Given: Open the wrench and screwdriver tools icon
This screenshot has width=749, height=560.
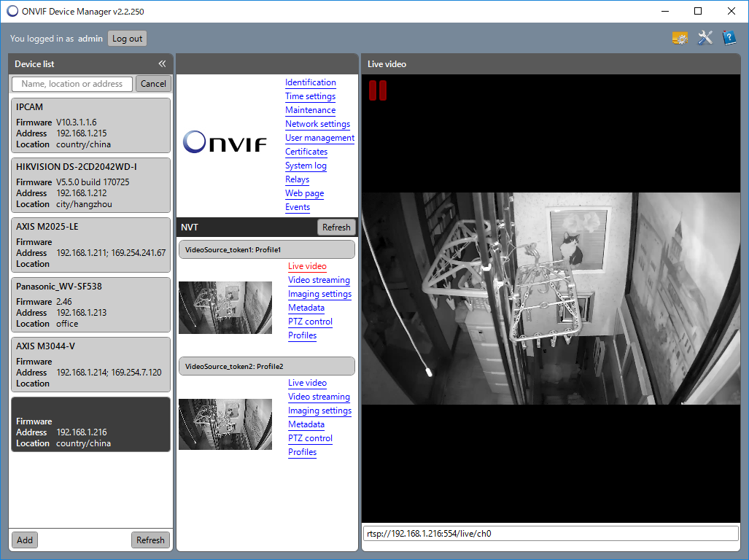Looking at the screenshot, I should (705, 38).
